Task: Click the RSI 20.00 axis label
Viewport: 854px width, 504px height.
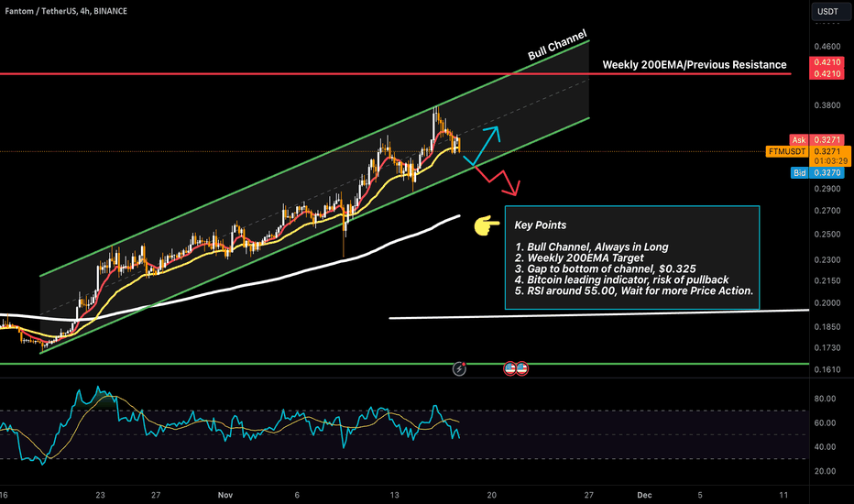Action: [825, 471]
